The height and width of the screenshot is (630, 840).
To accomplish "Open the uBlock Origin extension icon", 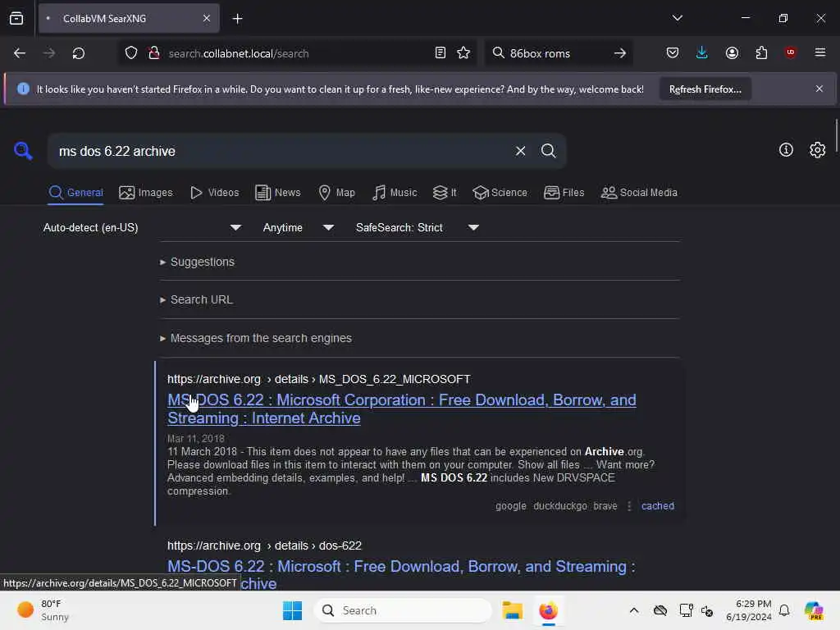I will tap(790, 52).
